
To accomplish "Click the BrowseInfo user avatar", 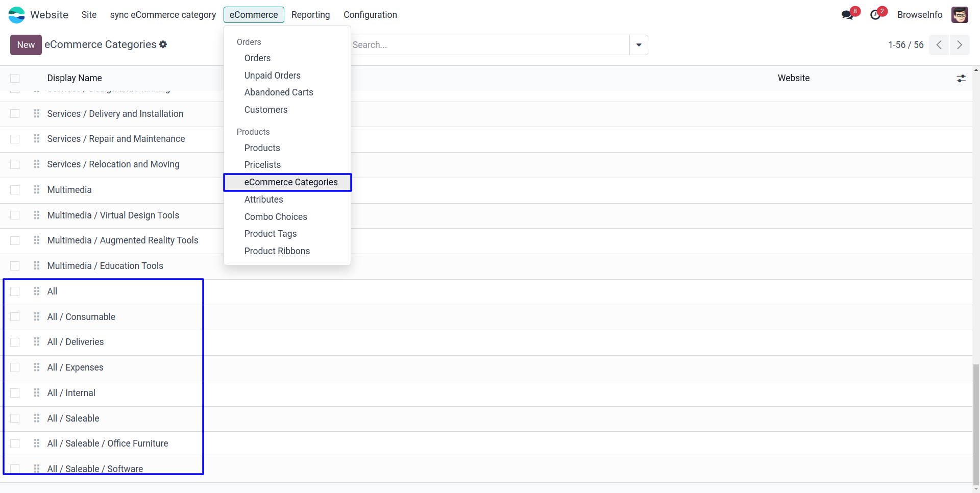I will tap(960, 15).
